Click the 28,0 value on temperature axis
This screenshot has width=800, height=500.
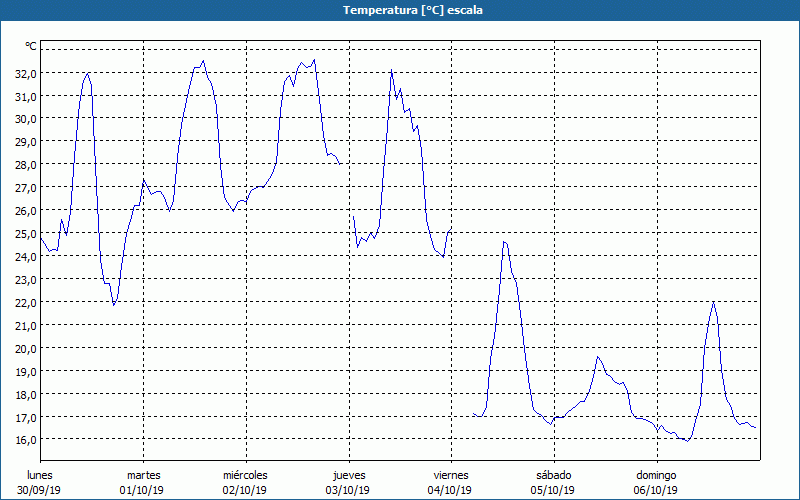point(26,165)
